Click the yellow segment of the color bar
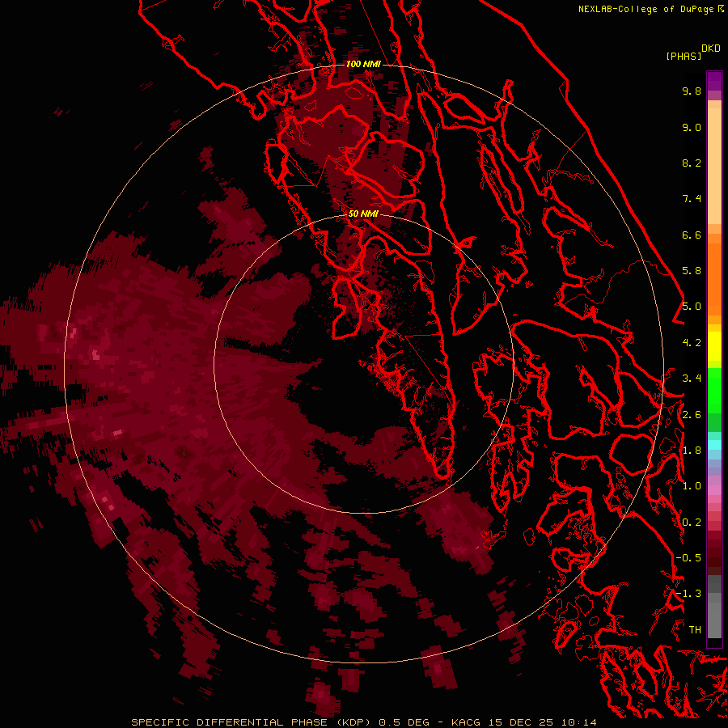 coord(714,346)
